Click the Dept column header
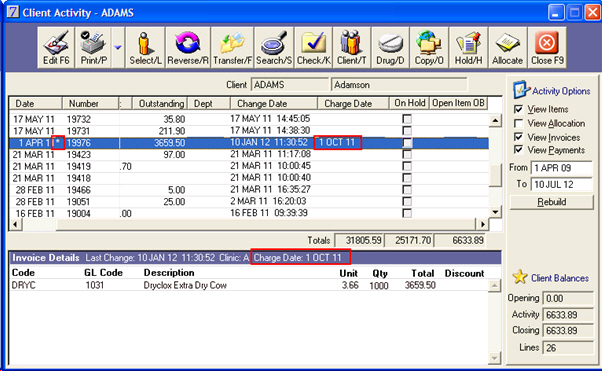This screenshot has height=371, width=602. click(x=209, y=103)
